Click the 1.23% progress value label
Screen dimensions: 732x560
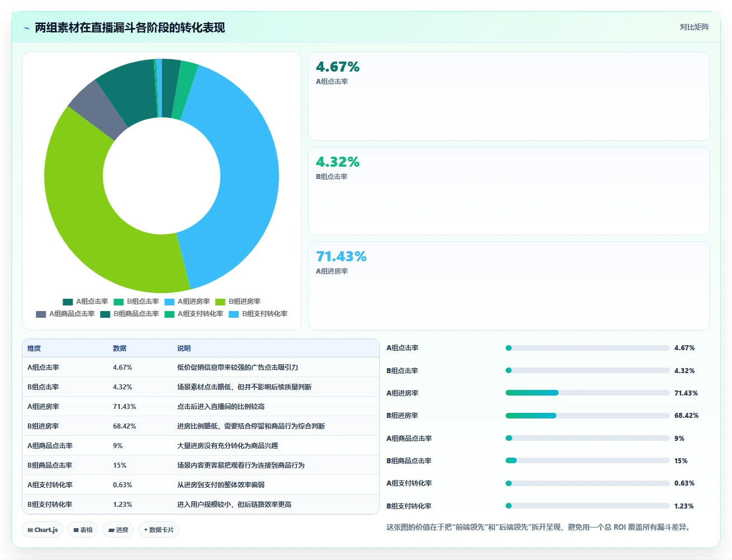[684, 506]
